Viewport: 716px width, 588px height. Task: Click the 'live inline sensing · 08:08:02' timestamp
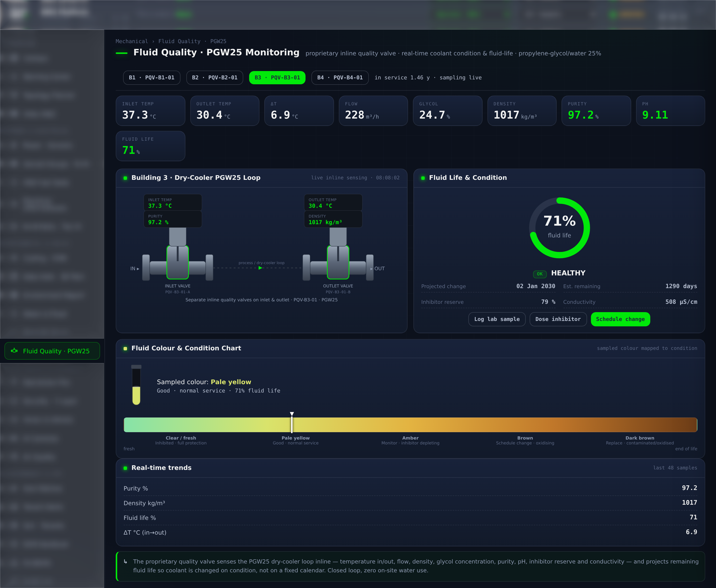(x=355, y=178)
